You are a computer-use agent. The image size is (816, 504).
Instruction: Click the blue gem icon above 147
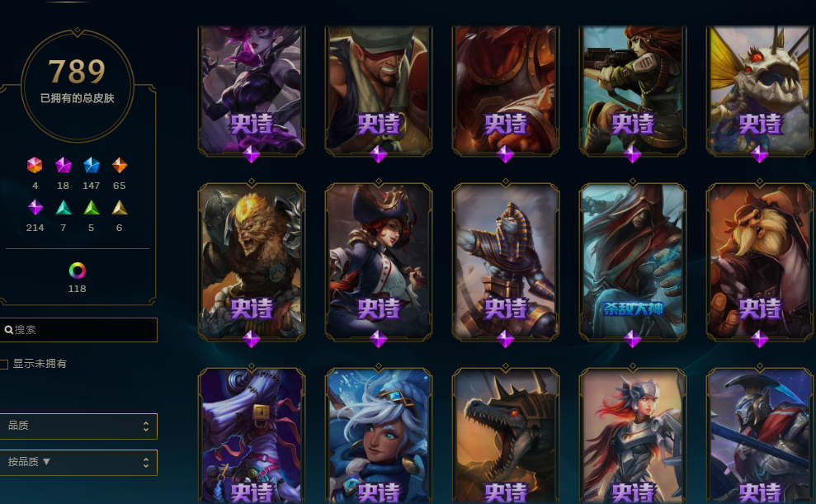coord(91,166)
